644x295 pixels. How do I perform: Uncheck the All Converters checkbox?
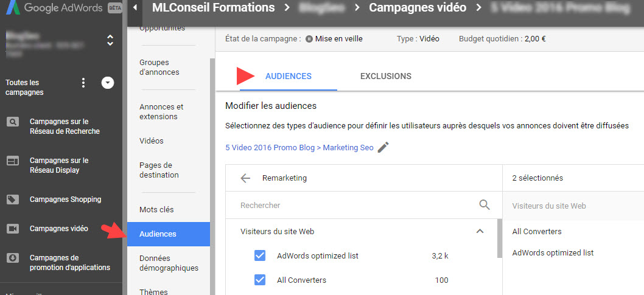click(x=260, y=280)
